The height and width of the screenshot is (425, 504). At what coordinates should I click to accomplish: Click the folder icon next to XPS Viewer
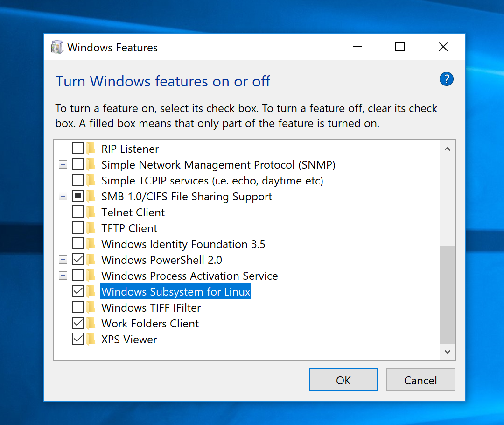[x=91, y=340]
